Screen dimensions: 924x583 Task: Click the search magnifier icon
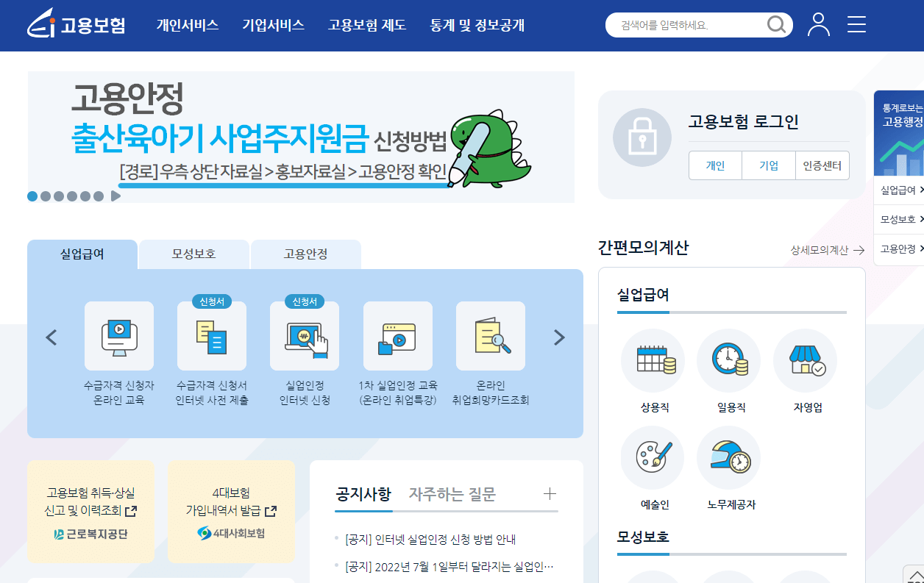775,24
